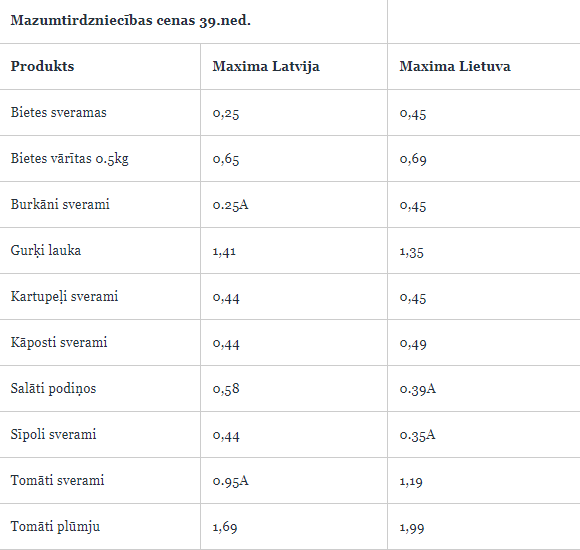Click the Sīpoli sverami row label

pos(53,435)
